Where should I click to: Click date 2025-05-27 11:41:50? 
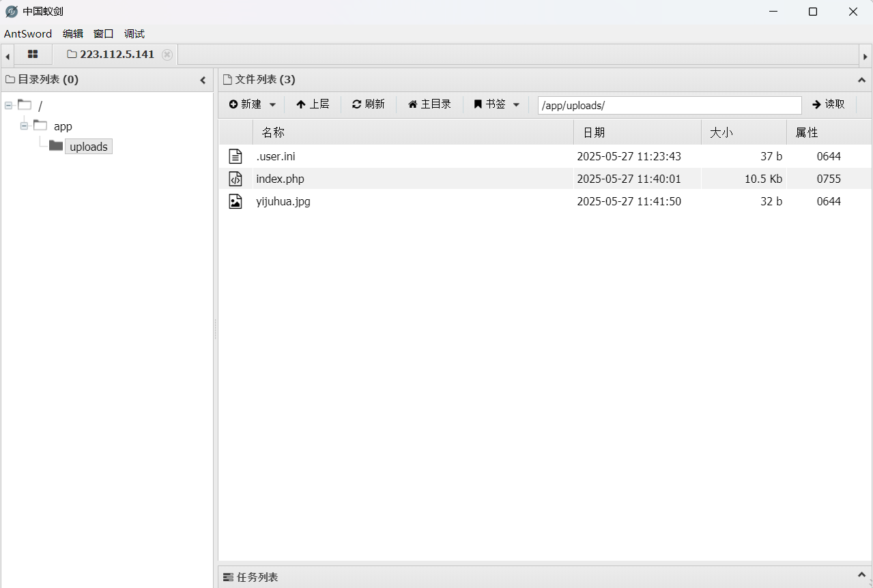(x=629, y=201)
